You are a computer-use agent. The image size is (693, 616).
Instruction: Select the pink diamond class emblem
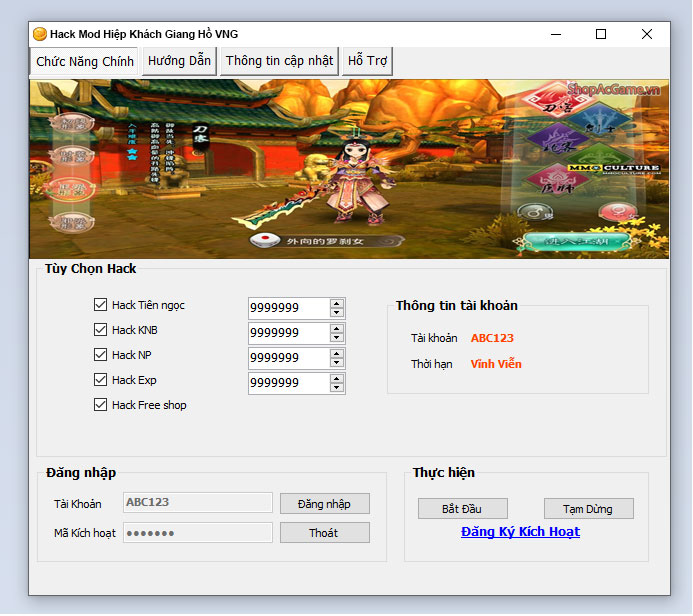pyautogui.click(x=558, y=180)
